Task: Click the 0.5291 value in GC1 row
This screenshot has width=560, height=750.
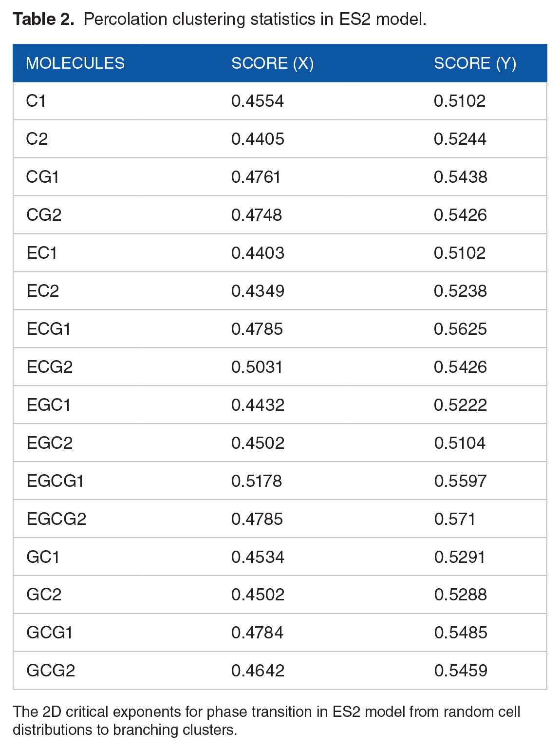Action: point(460,557)
